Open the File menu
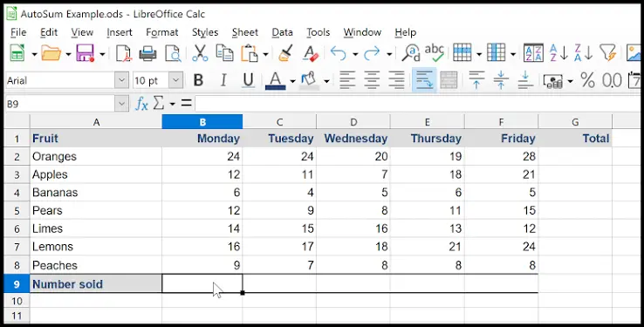644x327 pixels. point(18,32)
